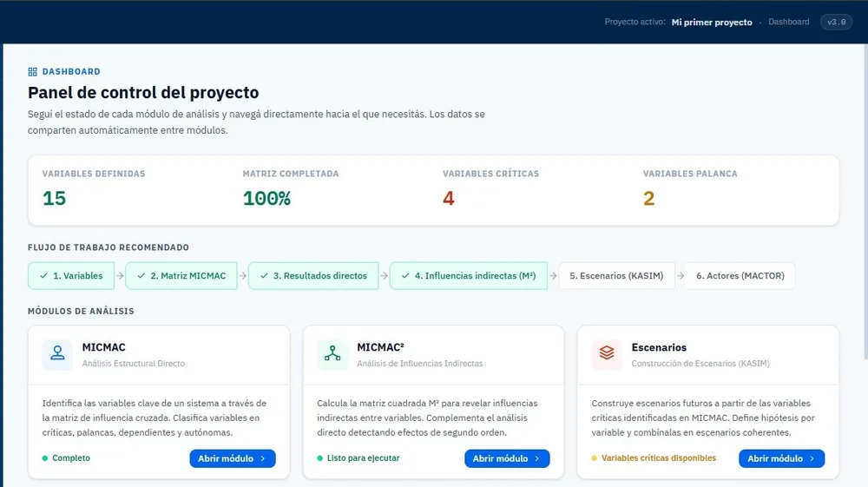Viewport: 868px width, 487px height.
Task: Click the v3.0 version badge
Action: 837,23
